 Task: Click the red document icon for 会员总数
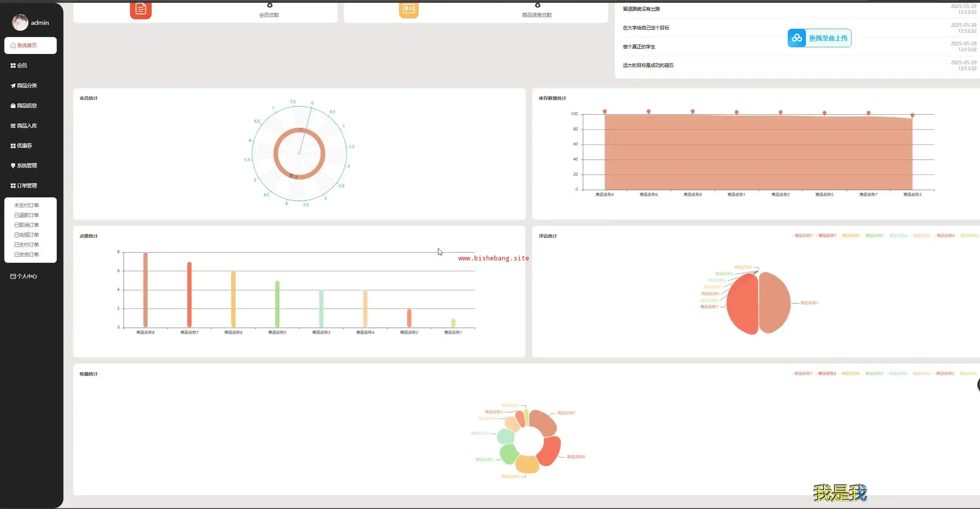(141, 9)
